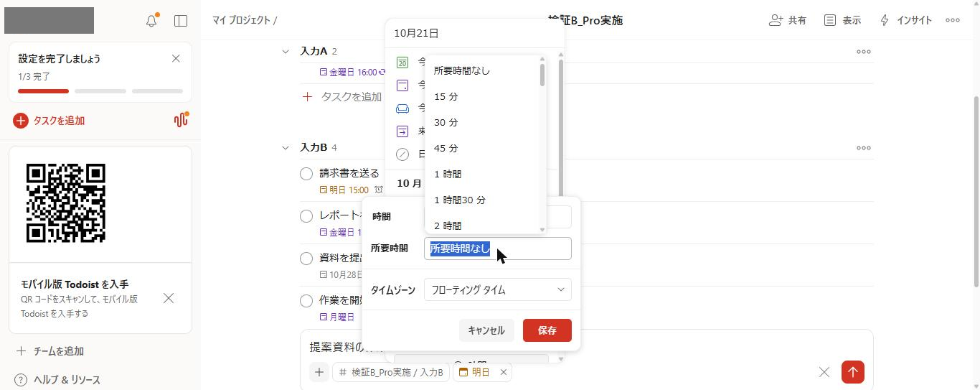Select 2 時間 duration option
Image resolution: width=980 pixels, height=390 pixels.
coord(481,226)
